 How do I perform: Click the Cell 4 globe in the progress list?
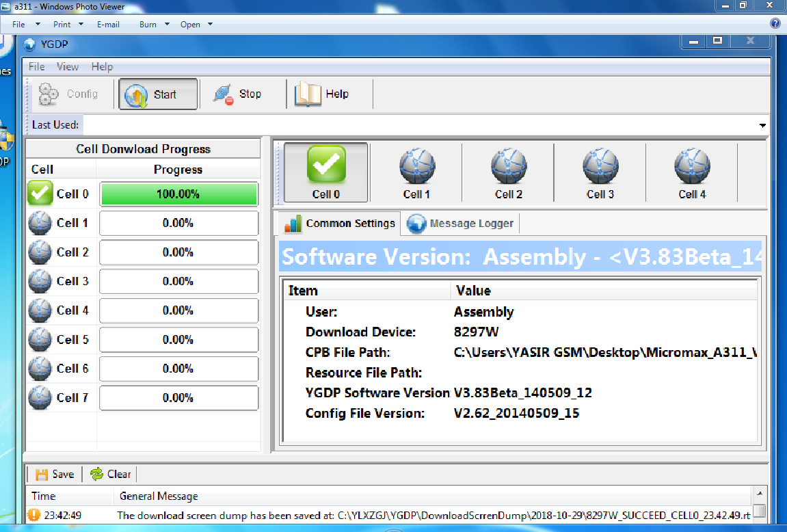pos(40,310)
